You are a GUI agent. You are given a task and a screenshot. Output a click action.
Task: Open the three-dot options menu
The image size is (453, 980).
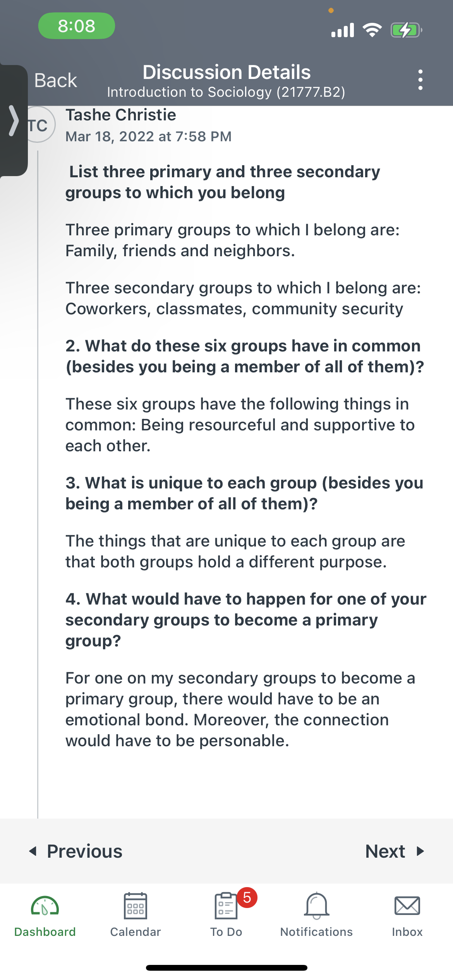[420, 80]
